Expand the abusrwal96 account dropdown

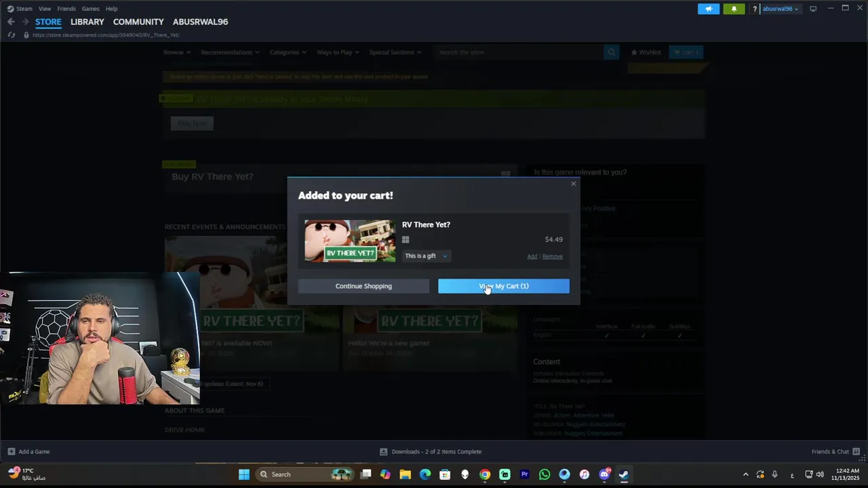pyautogui.click(x=781, y=9)
